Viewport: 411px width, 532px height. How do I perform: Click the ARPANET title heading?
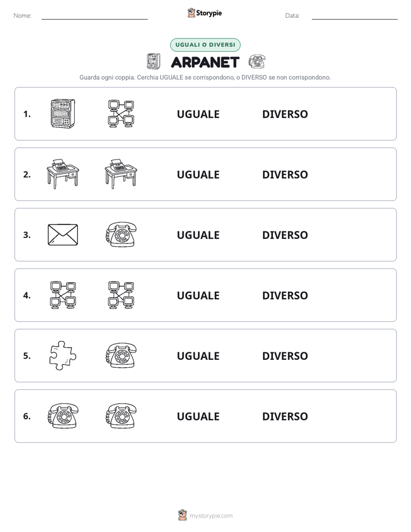(205, 62)
